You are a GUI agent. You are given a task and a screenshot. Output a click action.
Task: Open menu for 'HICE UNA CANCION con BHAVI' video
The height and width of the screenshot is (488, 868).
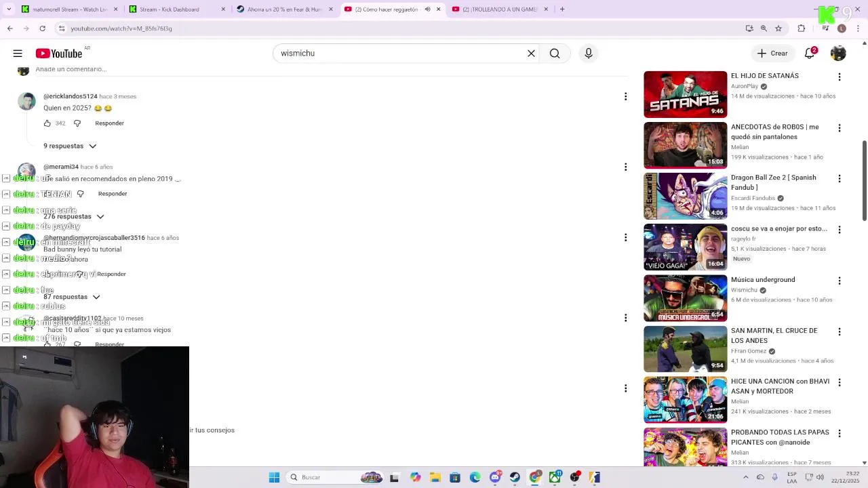(840, 383)
